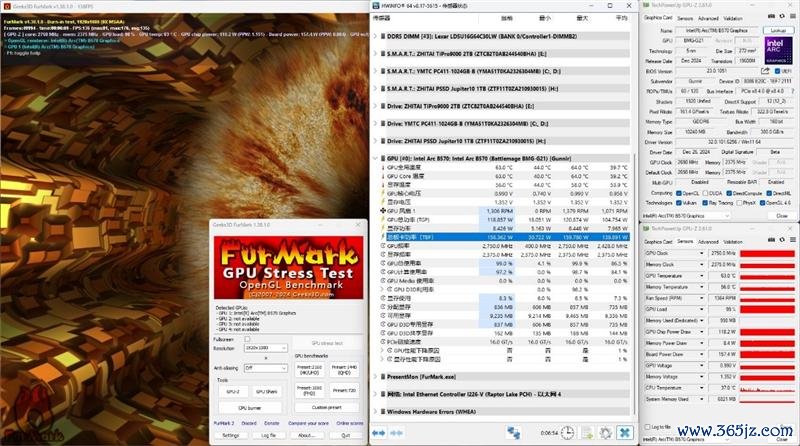Click refresh icon in GPU-Z Sensors window
Screen dimensions: 800x446
click(x=782, y=240)
